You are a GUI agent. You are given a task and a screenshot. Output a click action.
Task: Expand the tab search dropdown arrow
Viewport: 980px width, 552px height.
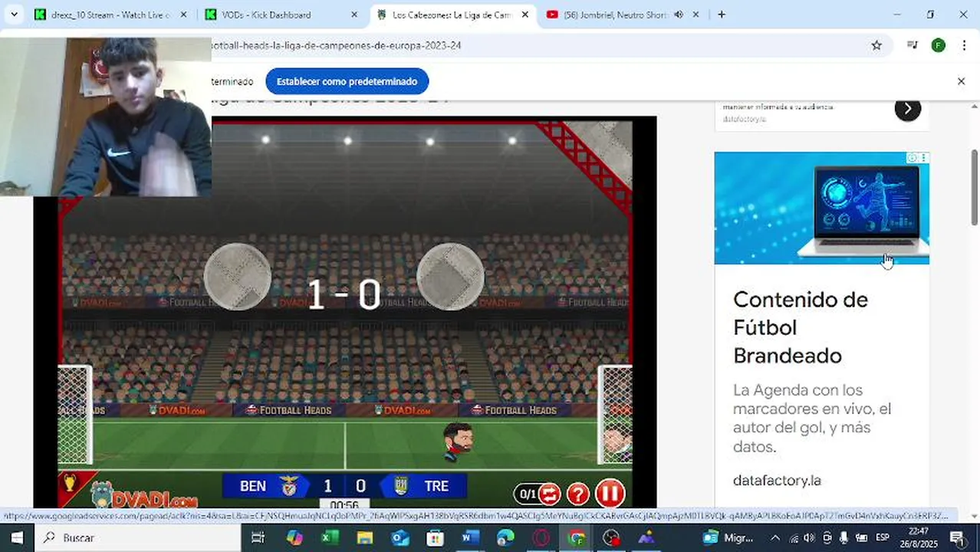[14, 15]
